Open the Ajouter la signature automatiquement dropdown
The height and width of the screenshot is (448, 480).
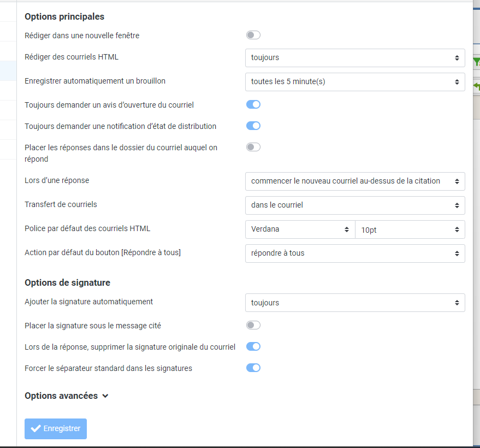coord(355,303)
